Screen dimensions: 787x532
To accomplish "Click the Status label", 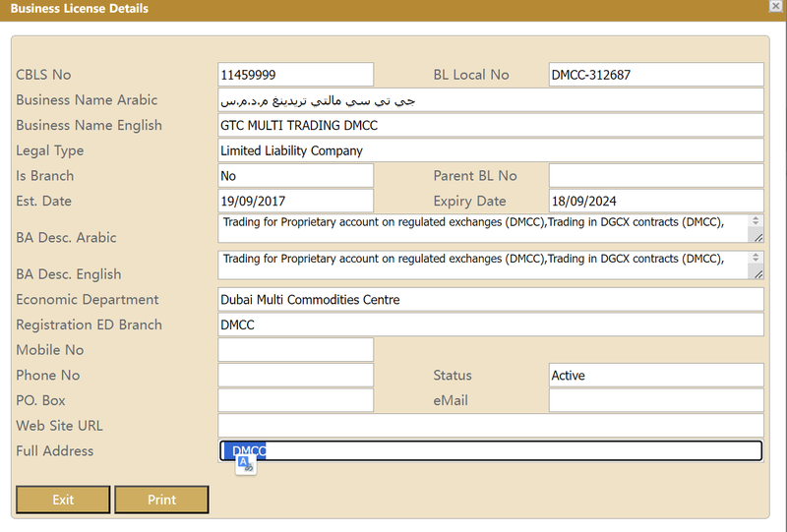I will [x=453, y=375].
